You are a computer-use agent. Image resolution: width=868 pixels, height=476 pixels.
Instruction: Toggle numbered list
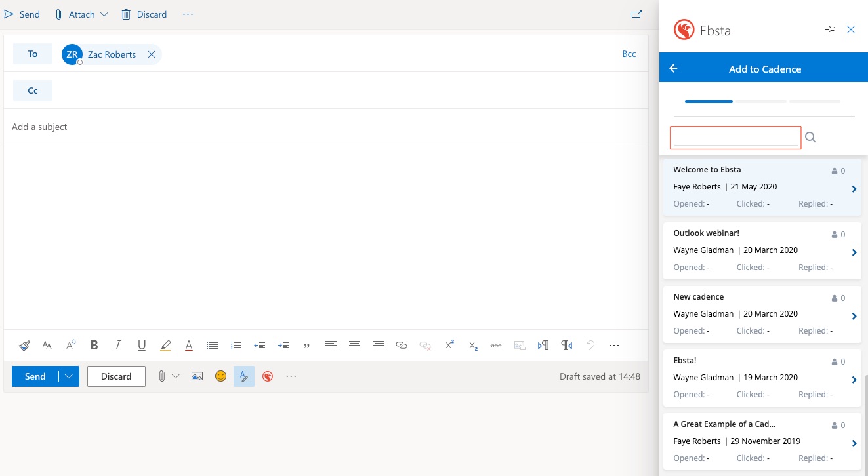click(236, 345)
